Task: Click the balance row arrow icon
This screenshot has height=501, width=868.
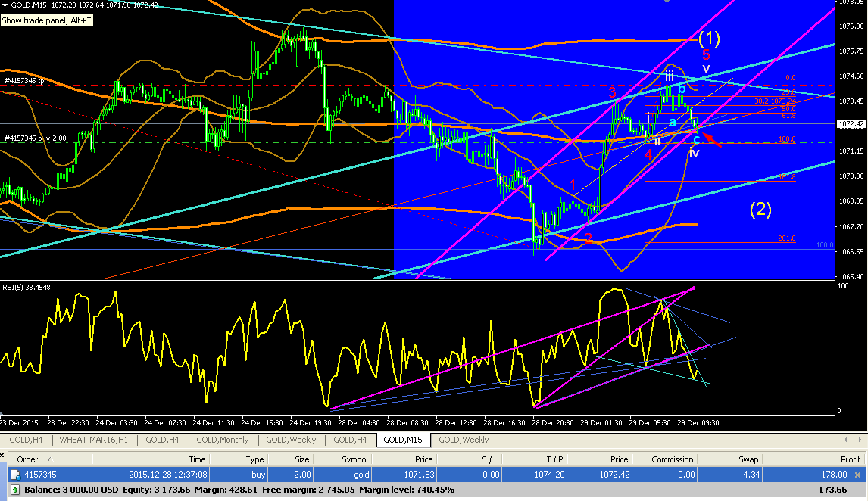Action: coord(15,490)
